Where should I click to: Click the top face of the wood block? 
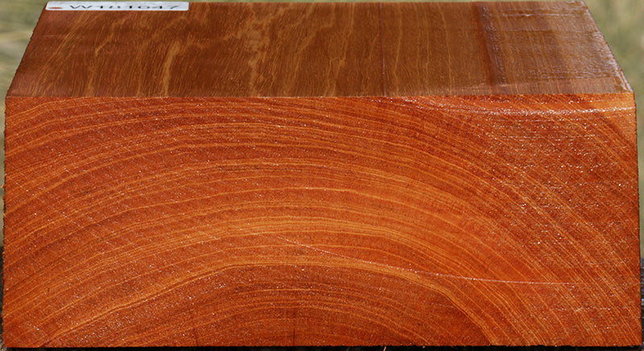click(x=322, y=48)
